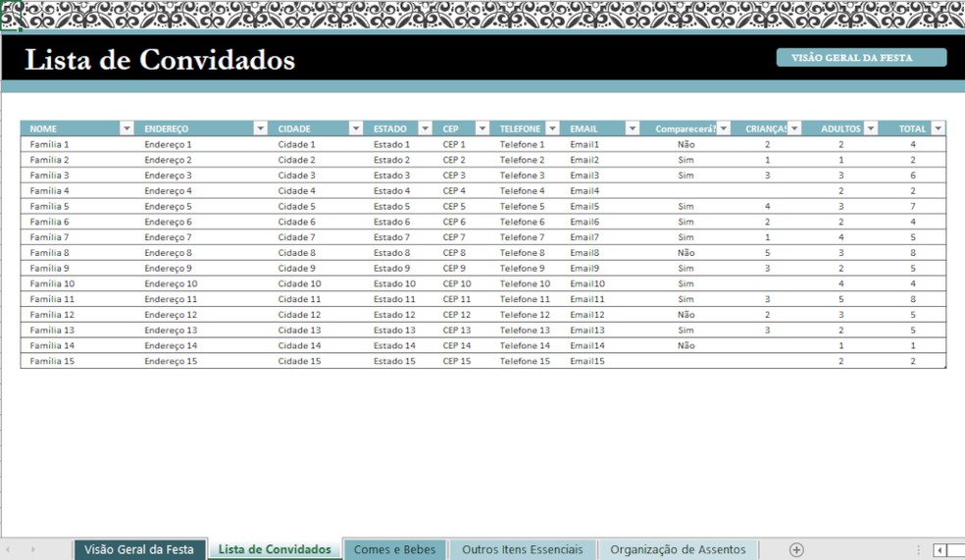The image size is (965, 560).
Task: Open the CRIANÇAS column filter dropdown
Action: [794, 128]
